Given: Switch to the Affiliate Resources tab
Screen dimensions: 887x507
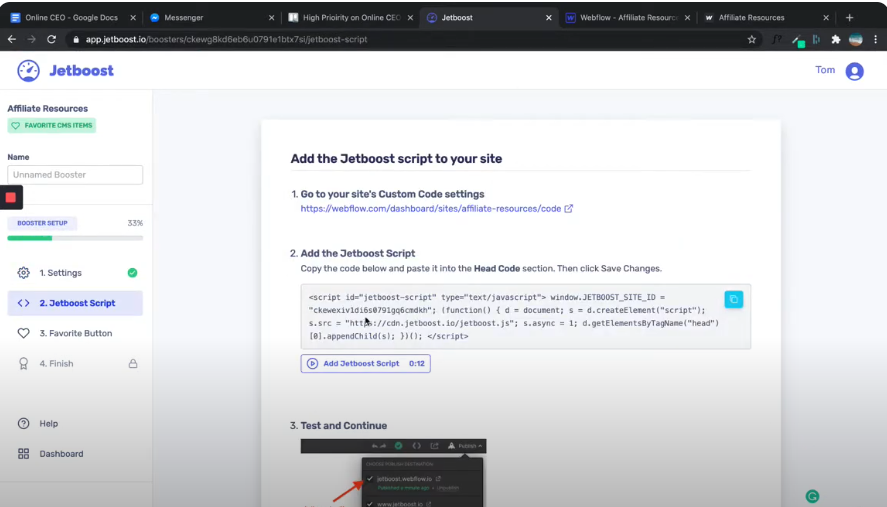Looking at the screenshot, I should (x=765, y=18).
